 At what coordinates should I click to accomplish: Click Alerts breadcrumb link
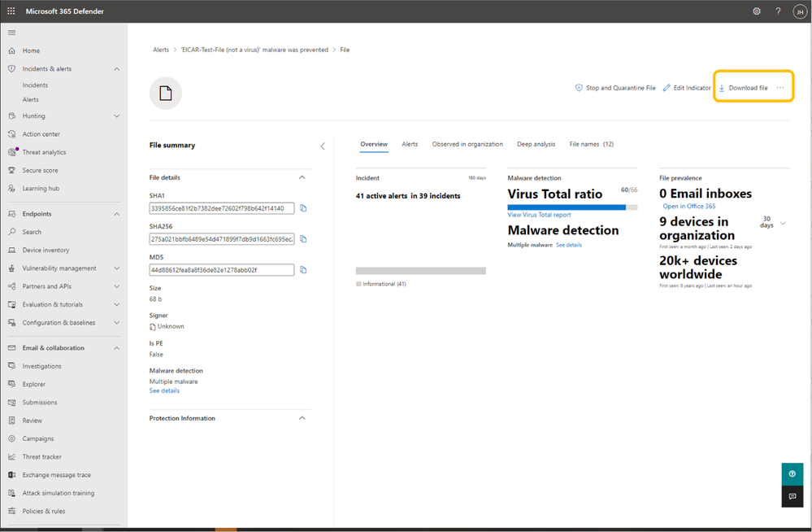pyautogui.click(x=161, y=50)
